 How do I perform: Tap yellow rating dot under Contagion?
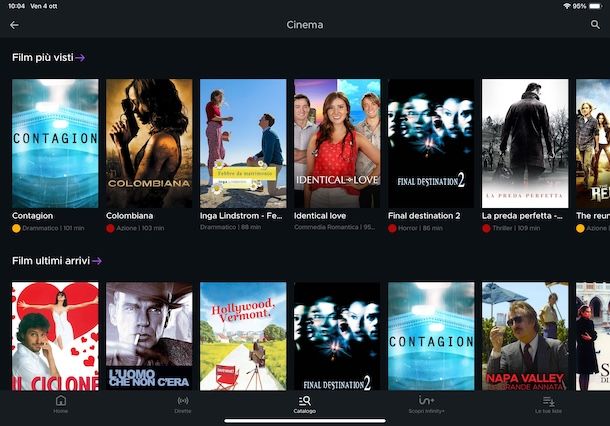(16, 228)
